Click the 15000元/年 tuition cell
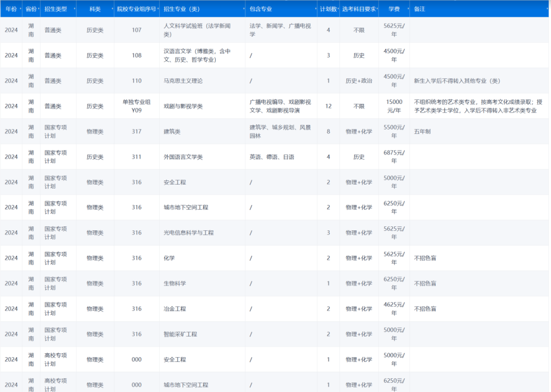This screenshot has width=551, height=392. click(394, 106)
